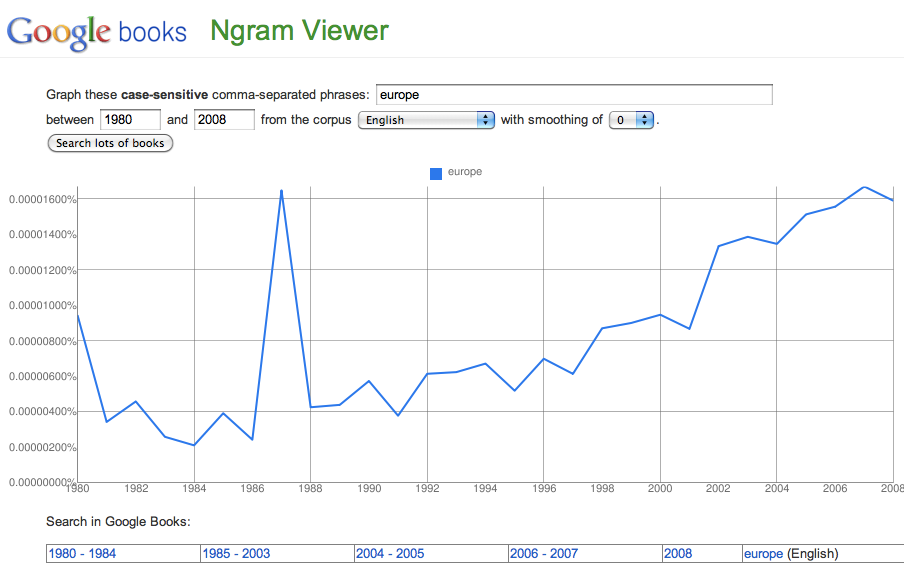Image resolution: width=904 pixels, height=580 pixels.
Task: Open the smoothing dropdown set to 0
Action: (631, 120)
